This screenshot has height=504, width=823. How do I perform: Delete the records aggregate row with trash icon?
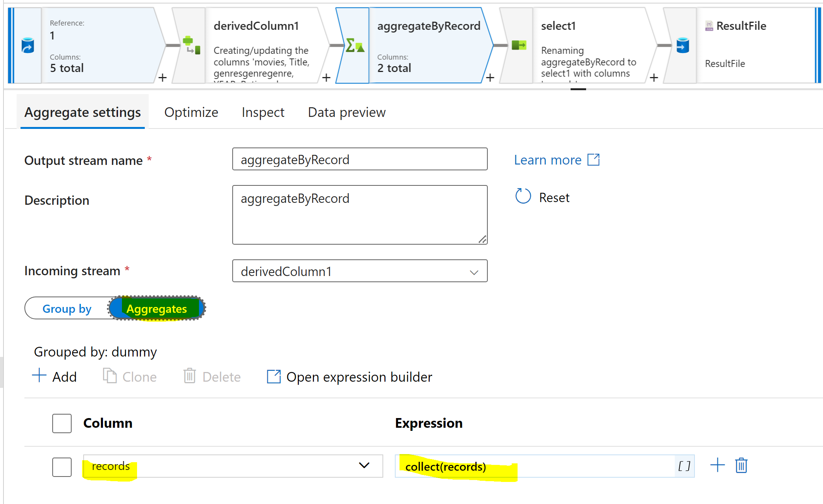[741, 466]
